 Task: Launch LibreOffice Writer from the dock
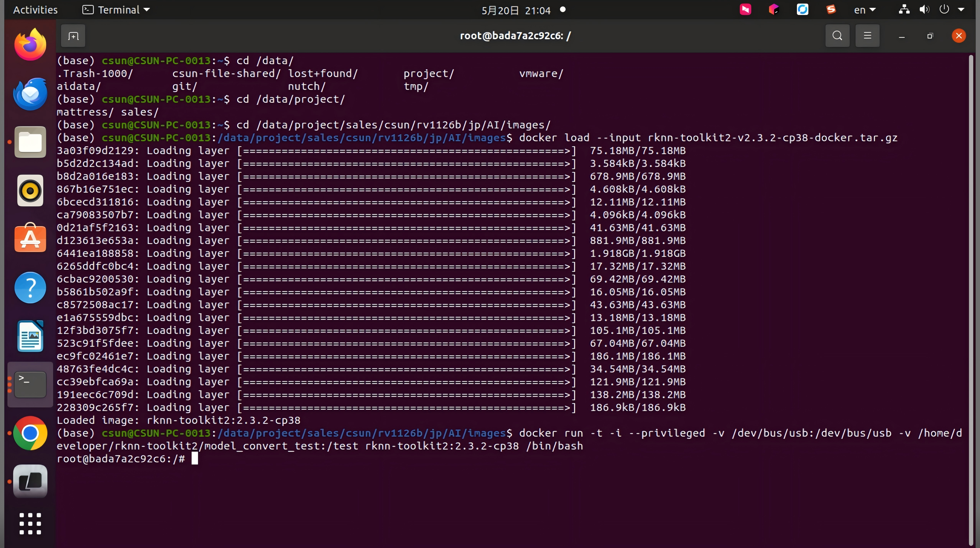pyautogui.click(x=30, y=336)
